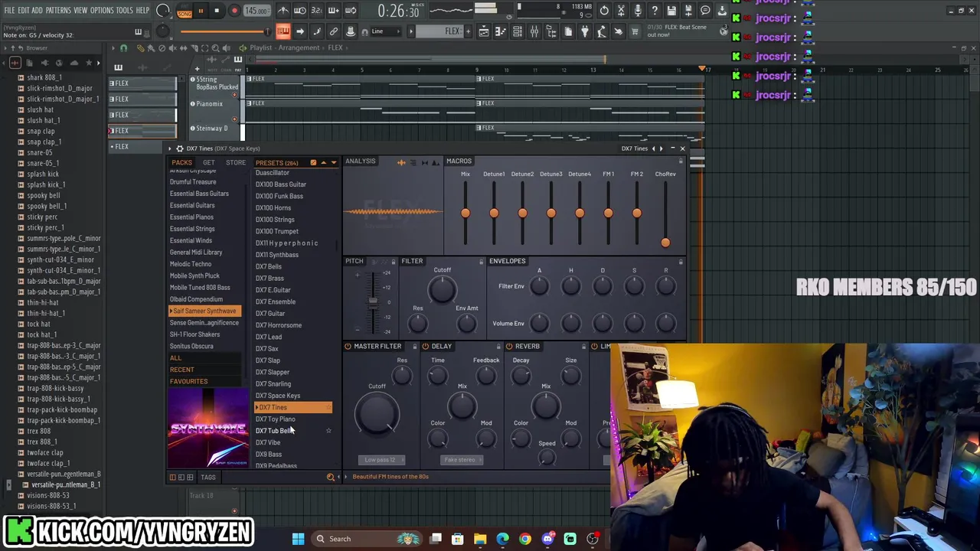Viewport: 980px width, 551px height.
Task: Click the orange randomize presets icon
Action: (x=313, y=162)
